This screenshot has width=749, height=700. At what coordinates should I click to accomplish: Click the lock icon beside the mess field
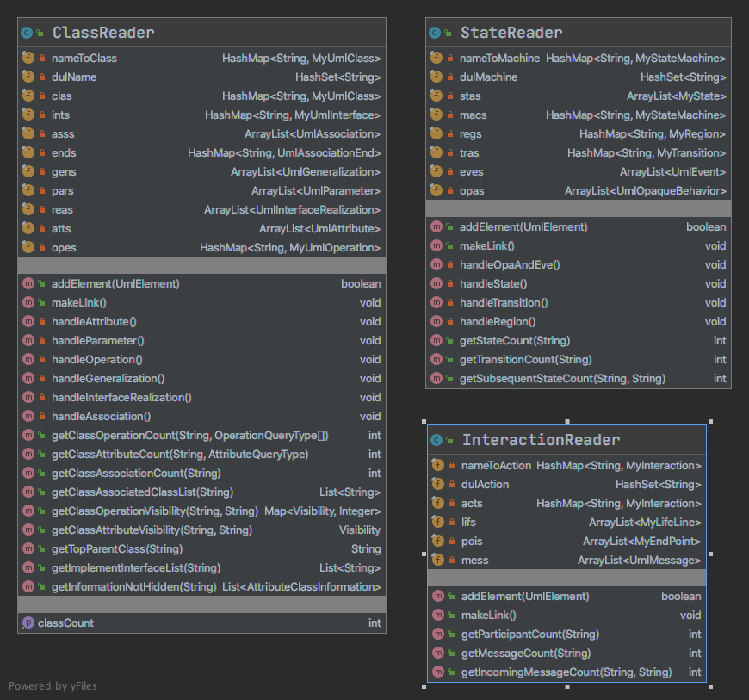point(452,560)
